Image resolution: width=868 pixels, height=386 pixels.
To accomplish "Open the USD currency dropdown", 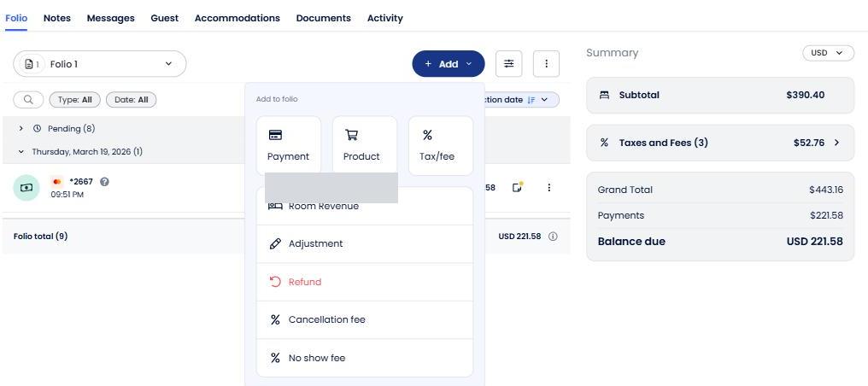I will [828, 53].
